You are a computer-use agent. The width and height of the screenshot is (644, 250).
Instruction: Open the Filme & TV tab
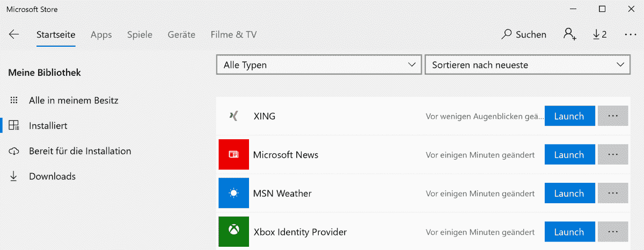click(x=233, y=34)
